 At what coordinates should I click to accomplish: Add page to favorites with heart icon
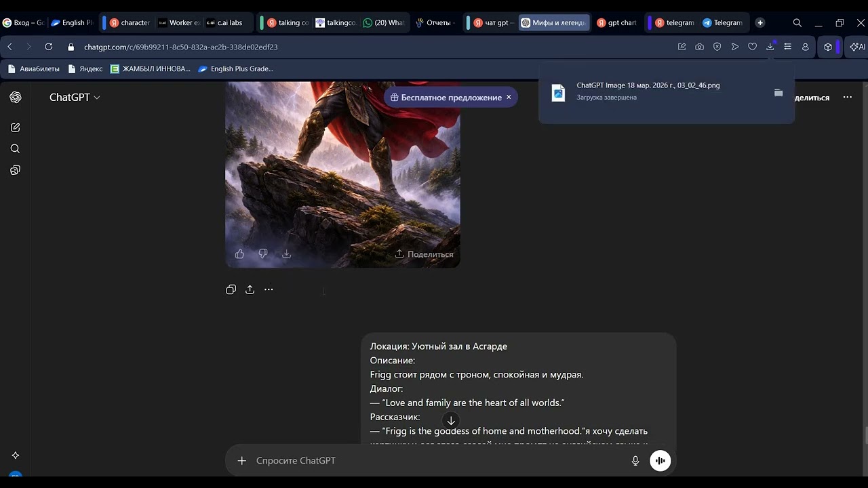point(752,47)
